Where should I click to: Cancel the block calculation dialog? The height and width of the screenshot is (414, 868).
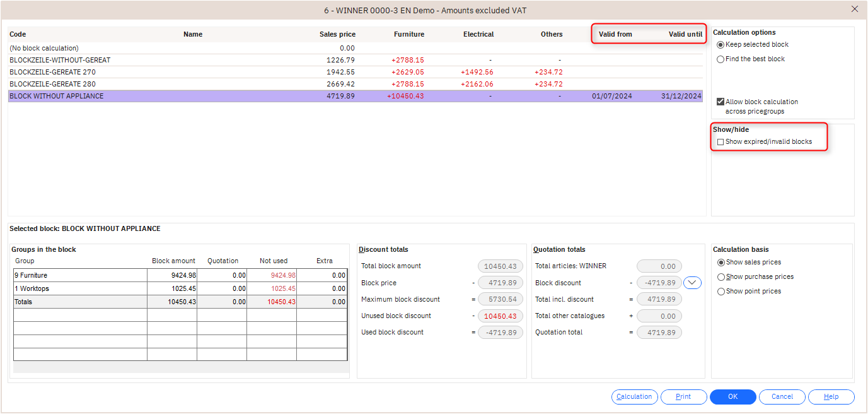782,397
